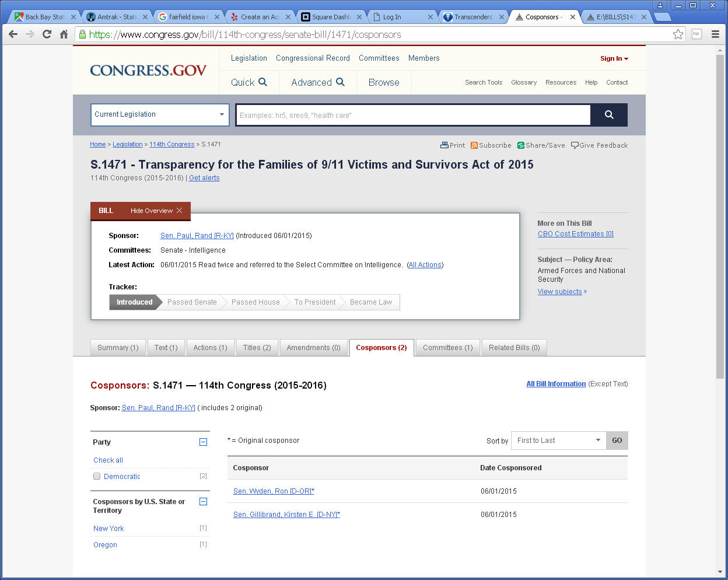Click the legislation search input field
The height and width of the screenshot is (580, 728).
(x=413, y=115)
